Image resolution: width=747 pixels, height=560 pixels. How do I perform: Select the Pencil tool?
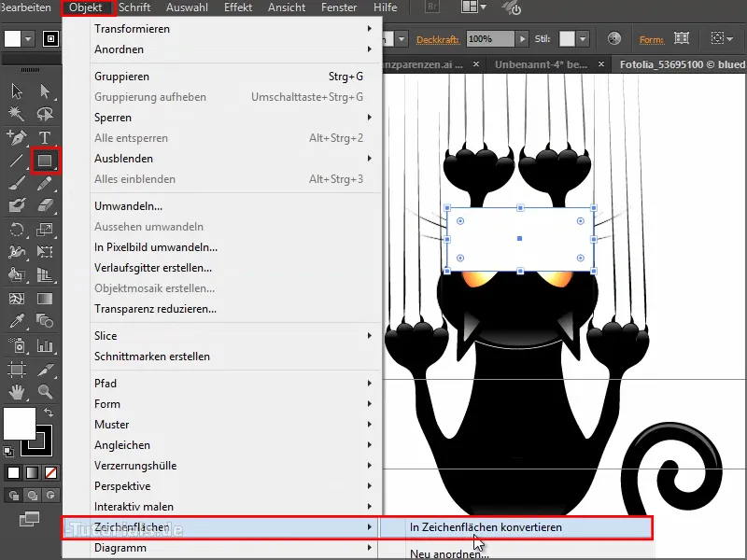click(x=45, y=183)
